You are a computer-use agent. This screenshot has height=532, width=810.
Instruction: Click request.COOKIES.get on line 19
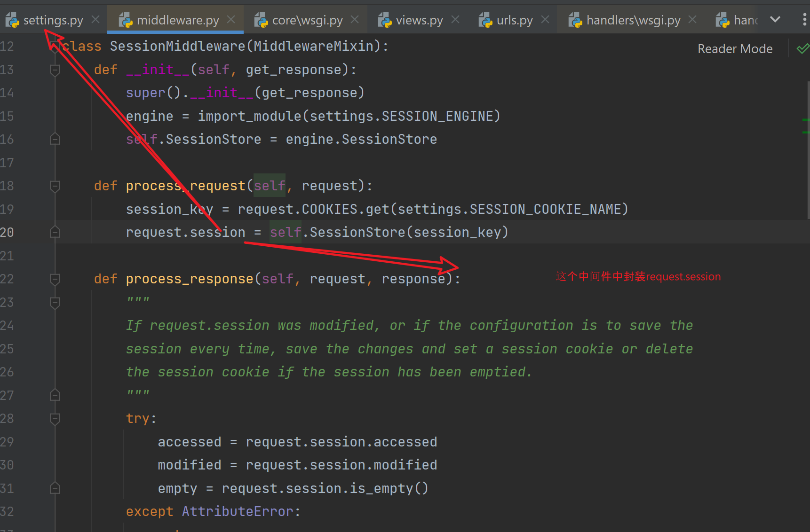313,209
